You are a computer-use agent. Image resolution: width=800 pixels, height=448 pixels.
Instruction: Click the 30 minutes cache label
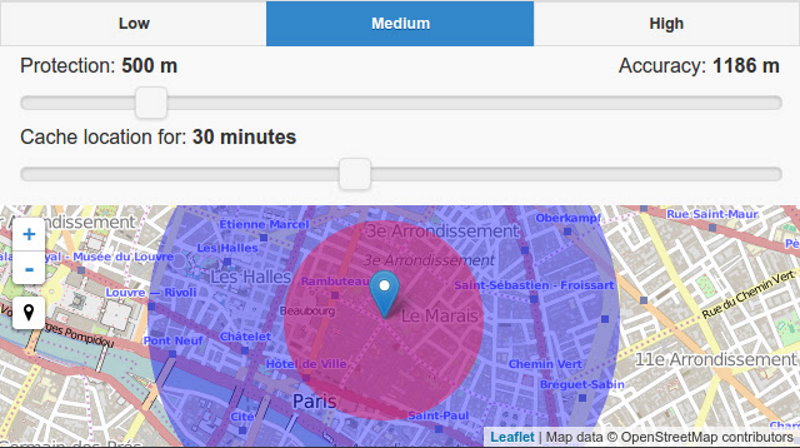tap(244, 137)
